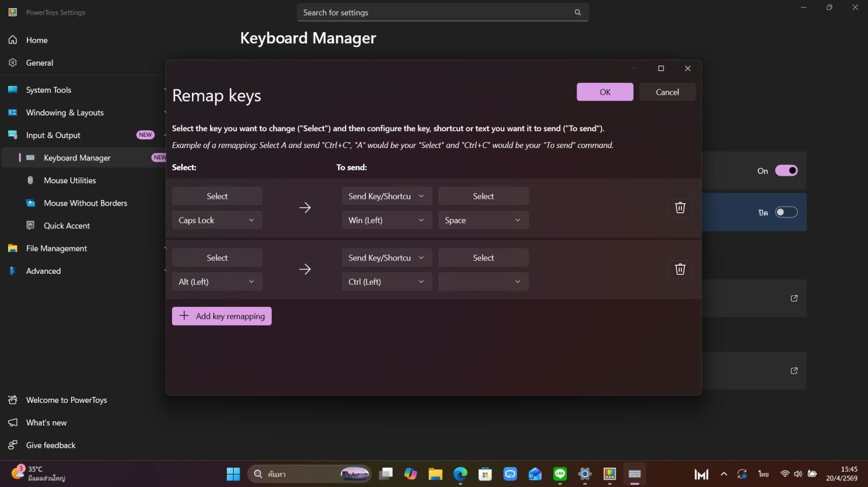
Task: Navigate to General settings
Action: pyautogui.click(x=40, y=63)
